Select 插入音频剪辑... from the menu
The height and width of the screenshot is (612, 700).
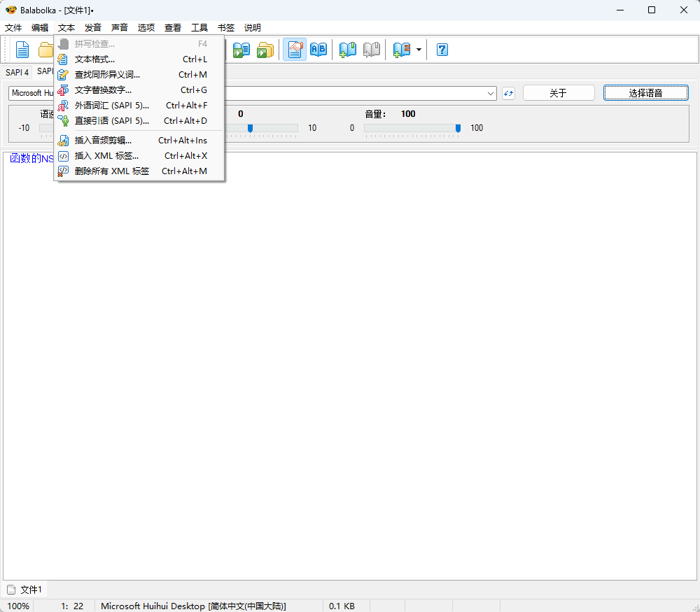(139, 141)
